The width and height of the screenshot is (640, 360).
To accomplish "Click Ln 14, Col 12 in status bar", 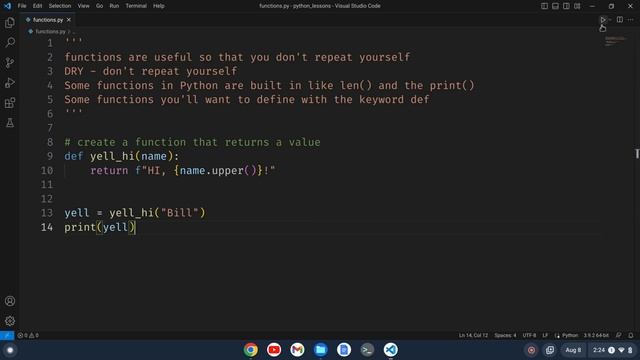I will 473,335.
